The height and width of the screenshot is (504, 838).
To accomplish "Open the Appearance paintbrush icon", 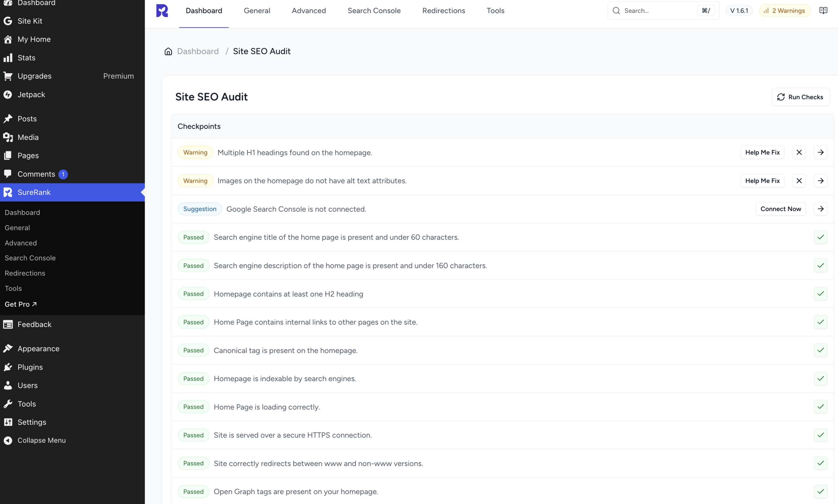I will 8,348.
